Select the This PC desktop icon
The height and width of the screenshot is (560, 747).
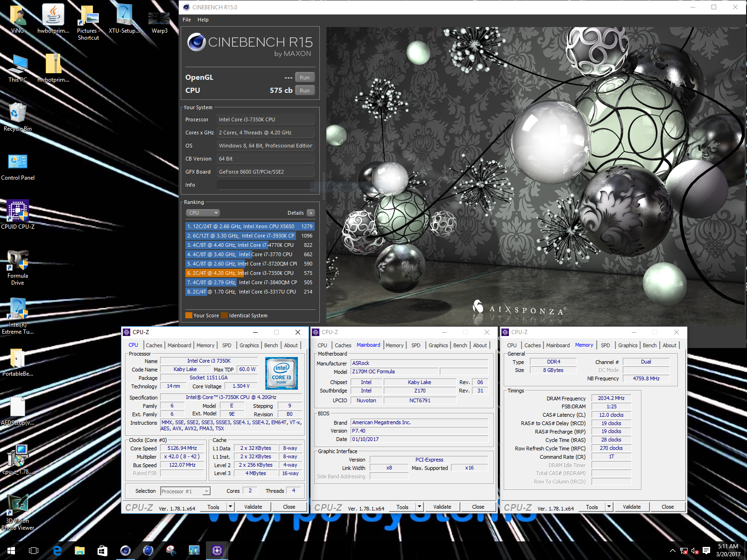click(x=18, y=68)
